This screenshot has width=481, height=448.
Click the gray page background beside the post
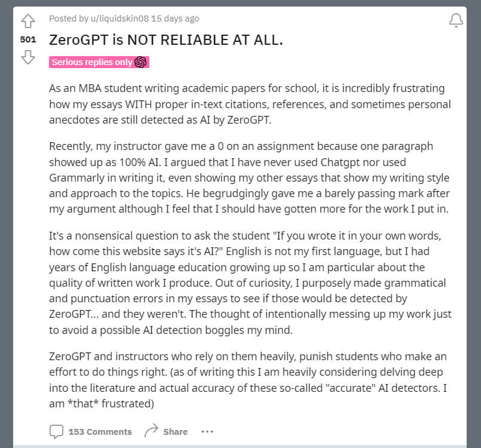pos(474,239)
